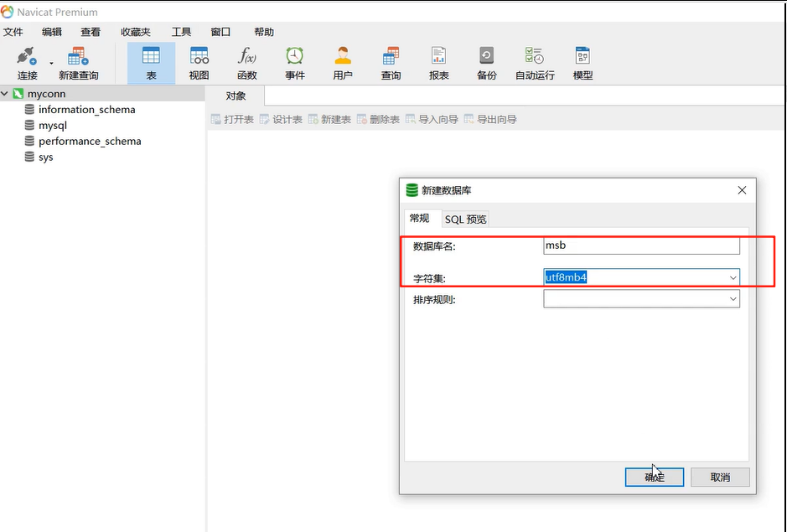Collapse the myconn connection tree

[x=4, y=93]
